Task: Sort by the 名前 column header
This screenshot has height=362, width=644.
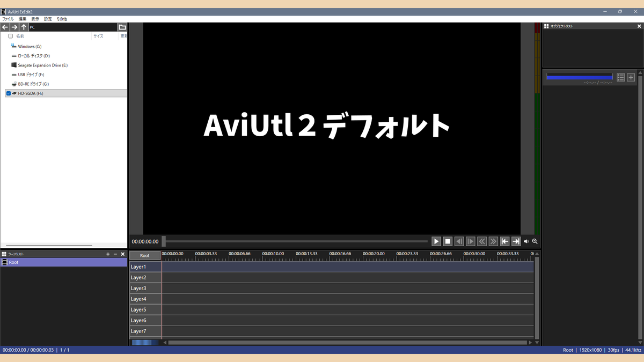Action: pyautogui.click(x=20, y=36)
